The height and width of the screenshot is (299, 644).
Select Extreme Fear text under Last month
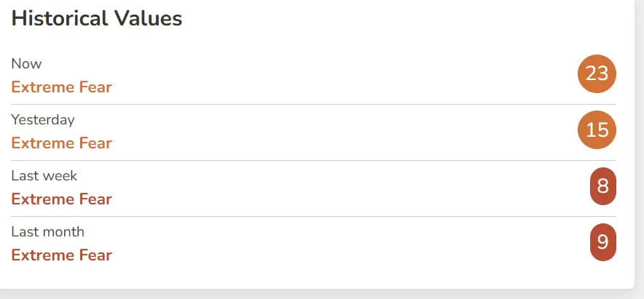pos(62,255)
